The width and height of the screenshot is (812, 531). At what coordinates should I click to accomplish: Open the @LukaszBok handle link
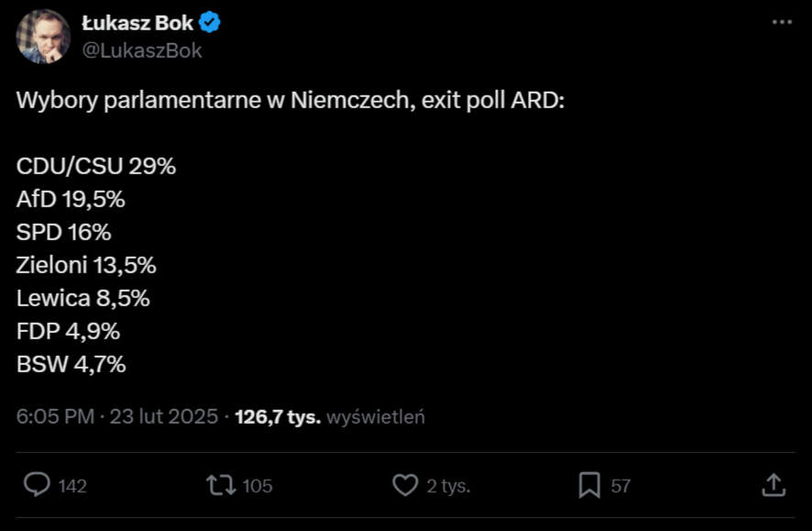coord(142,50)
